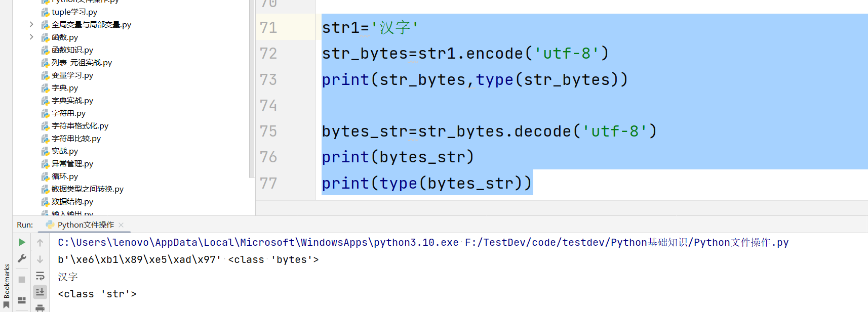Click down arrow for next stack trace
This screenshot has width=868, height=312.
(x=40, y=259)
